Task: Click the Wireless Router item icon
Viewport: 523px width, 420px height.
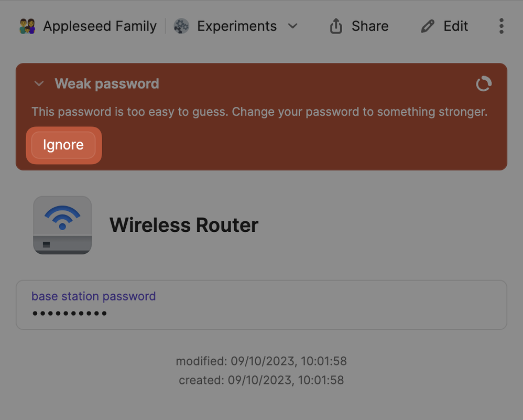Action: coord(62,225)
